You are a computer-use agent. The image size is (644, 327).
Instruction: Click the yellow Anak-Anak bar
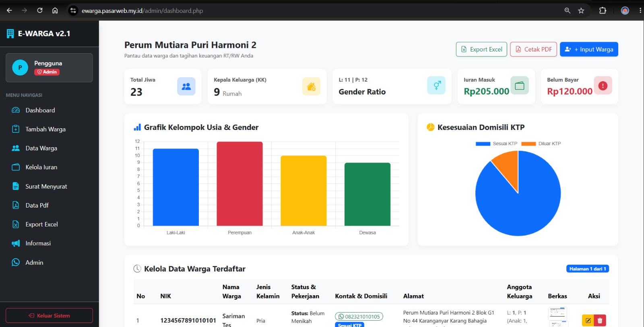[303, 191]
